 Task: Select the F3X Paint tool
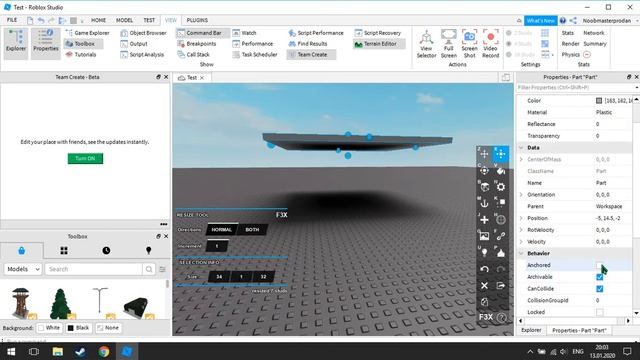pos(501,171)
